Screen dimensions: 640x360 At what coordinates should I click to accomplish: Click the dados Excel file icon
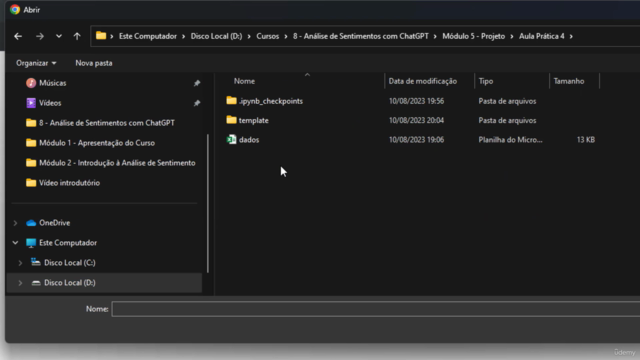(231, 140)
